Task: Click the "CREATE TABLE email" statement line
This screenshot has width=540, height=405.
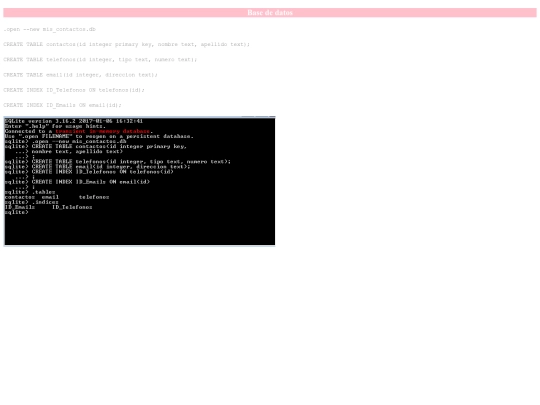Action: pyautogui.click(x=80, y=75)
